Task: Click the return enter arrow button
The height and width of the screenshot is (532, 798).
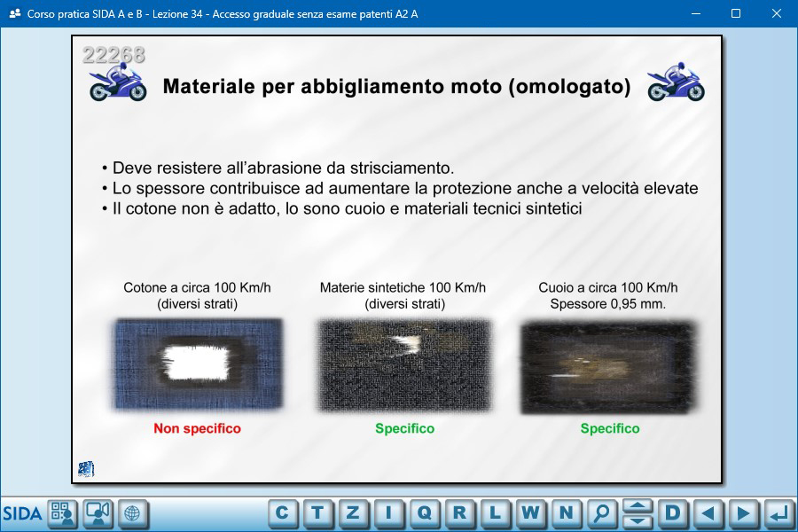Action: (x=778, y=512)
